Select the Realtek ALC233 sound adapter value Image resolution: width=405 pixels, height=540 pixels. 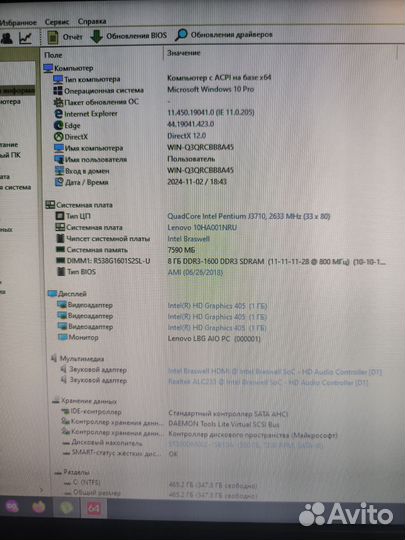coord(268,382)
